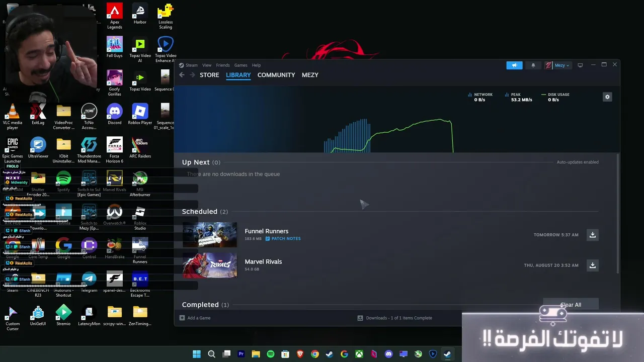This screenshot has height=362, width=644.
Task: Open Steam notifications bell
Action: point(533,65)
